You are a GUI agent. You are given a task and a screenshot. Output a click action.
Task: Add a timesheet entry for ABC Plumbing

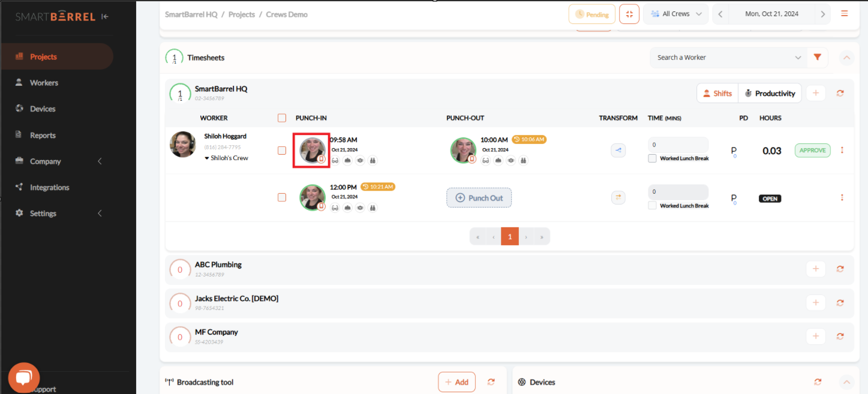[815, 269]
